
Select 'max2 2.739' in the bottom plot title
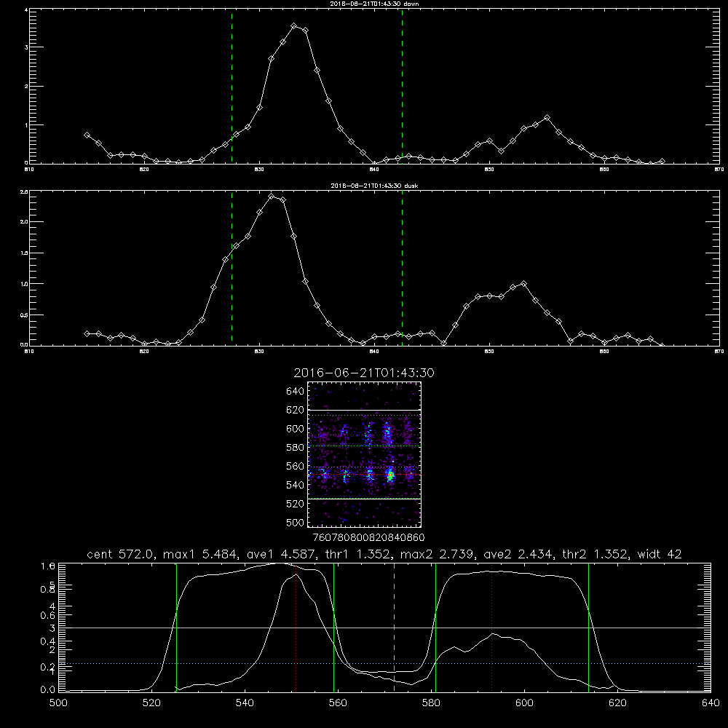436,554
